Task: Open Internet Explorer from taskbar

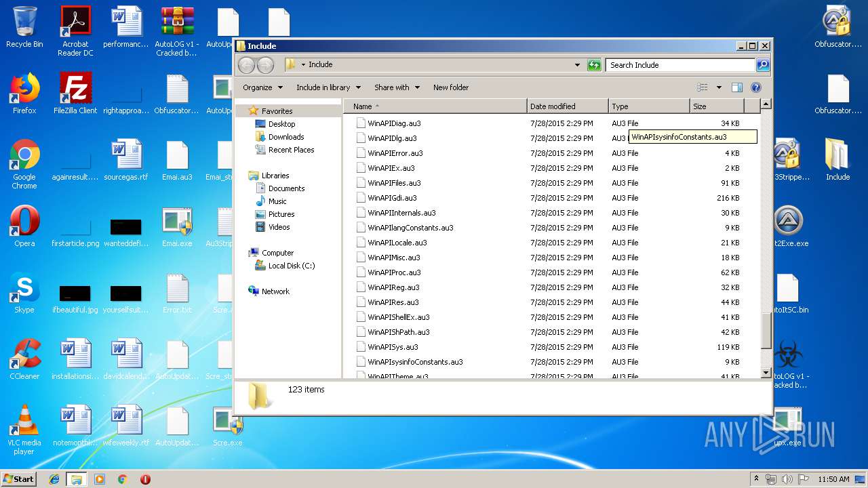Action: 54,479
